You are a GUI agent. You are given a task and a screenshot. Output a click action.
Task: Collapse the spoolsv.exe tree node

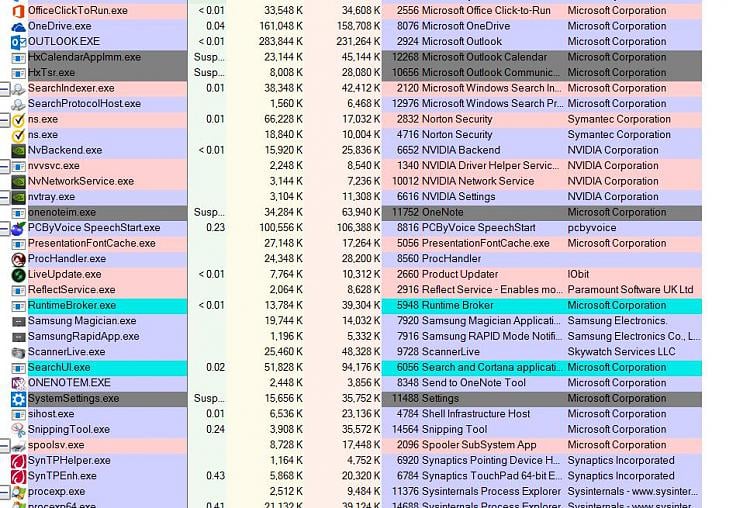coord(4,445)
